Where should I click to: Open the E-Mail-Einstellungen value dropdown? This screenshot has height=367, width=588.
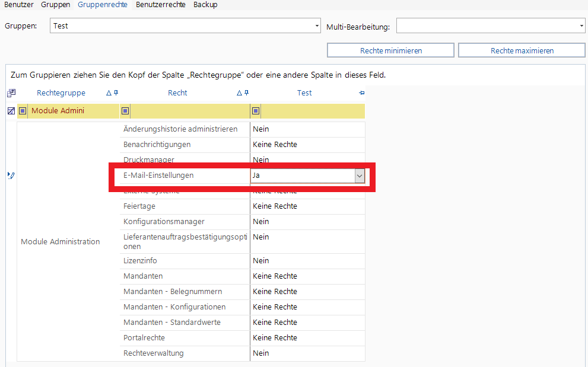click(360, 175)
